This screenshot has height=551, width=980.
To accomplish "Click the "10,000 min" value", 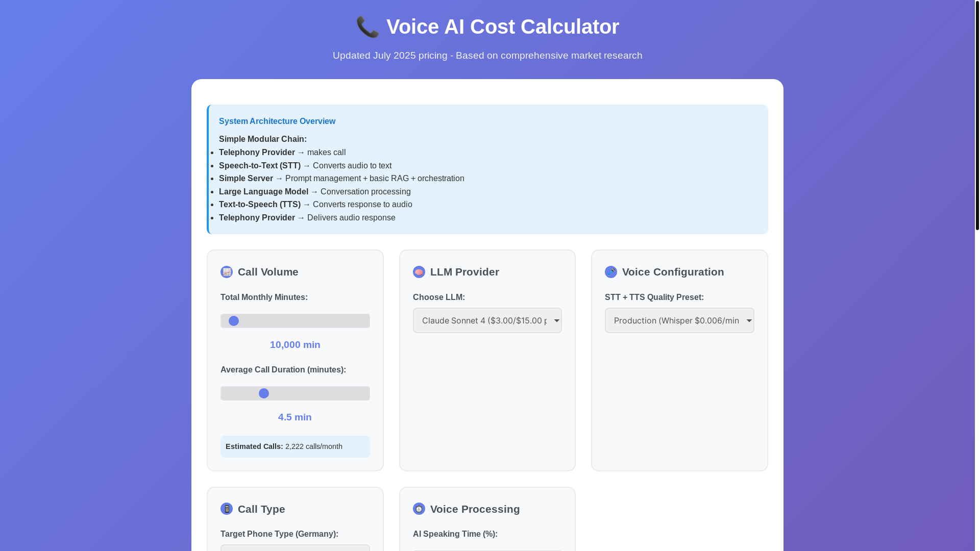I will 295,345.
